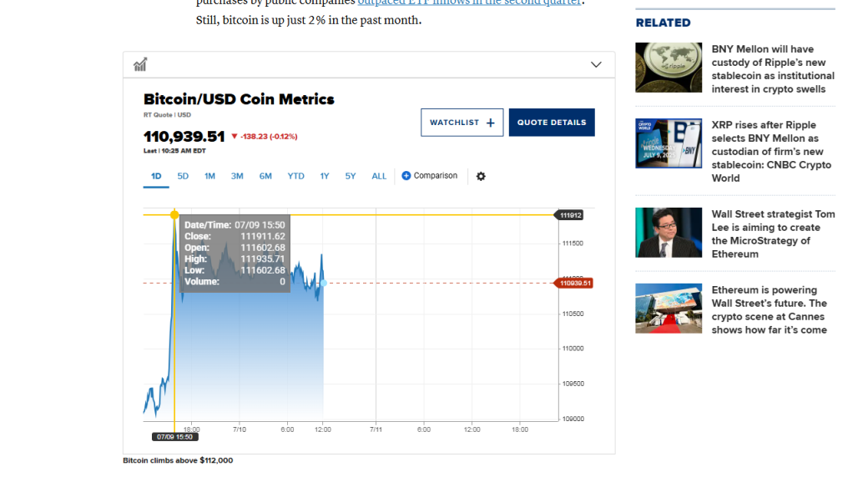Switch chart to 1M range
Image resolution: width=868 pixels, height=477 pixels.
209,176
